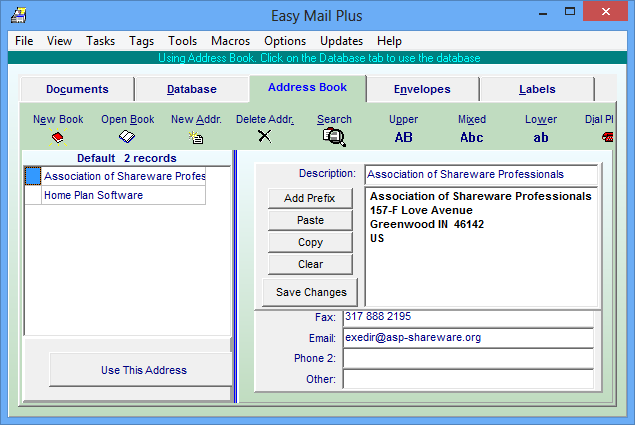The height and width of the screenshot is (425, 635).
Task: Click the Search label text
Action: [x=334, y=120]
